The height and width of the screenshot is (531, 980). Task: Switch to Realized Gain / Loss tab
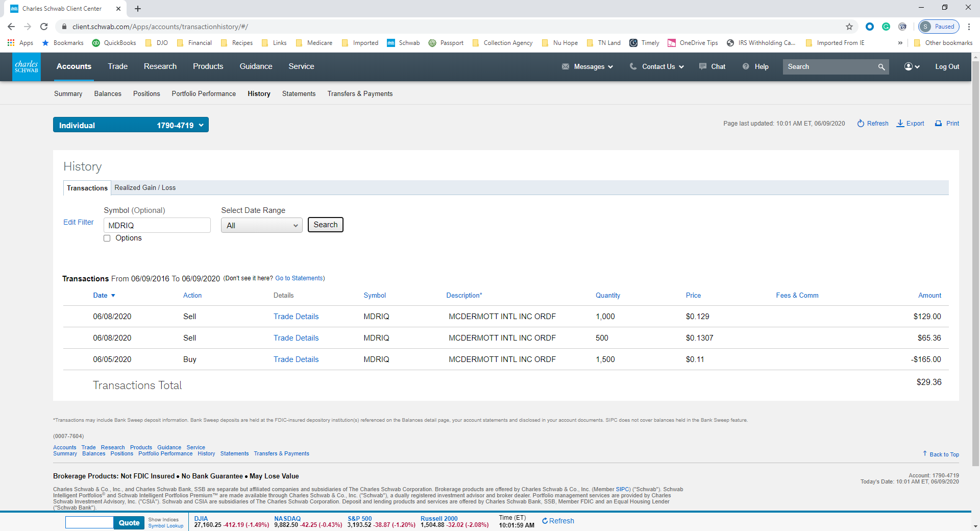pos(145,188)
